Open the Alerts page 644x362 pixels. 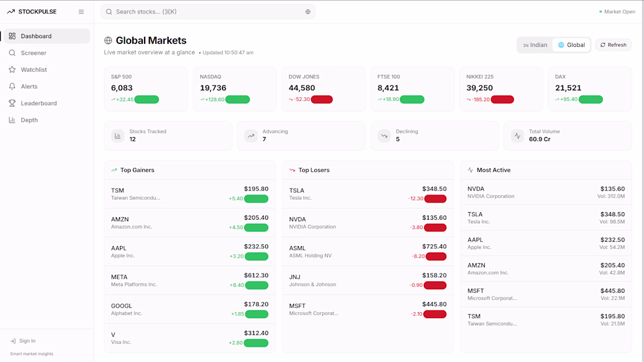(46, 86)
